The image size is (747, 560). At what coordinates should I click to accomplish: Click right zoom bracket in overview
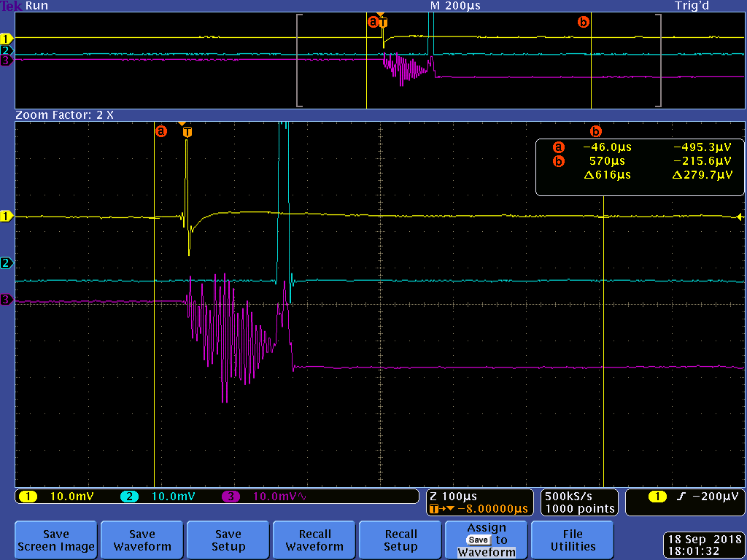[x=659, y=61]
